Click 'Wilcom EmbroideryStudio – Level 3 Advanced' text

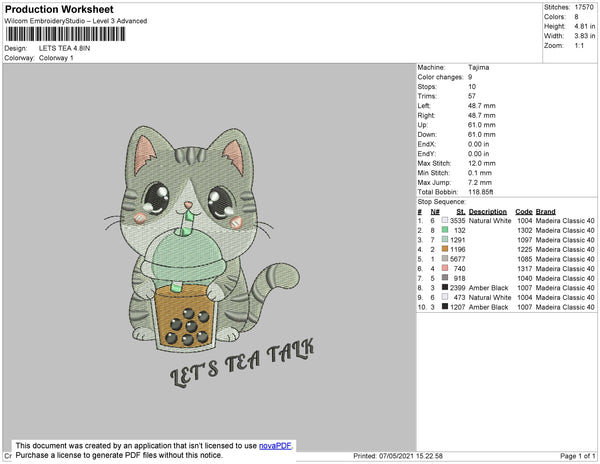[76, 21]
